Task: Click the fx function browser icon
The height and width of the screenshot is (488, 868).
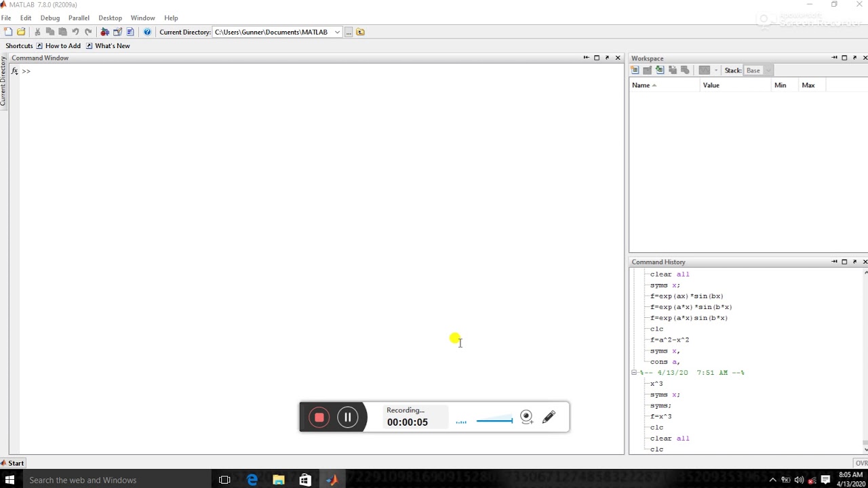Action: pos(15,70)
